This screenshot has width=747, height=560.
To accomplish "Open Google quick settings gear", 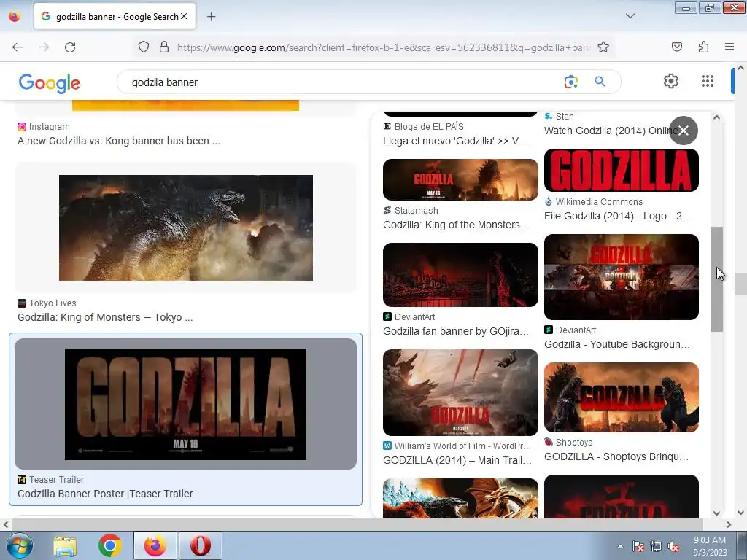I will click(x=671, y=81).
